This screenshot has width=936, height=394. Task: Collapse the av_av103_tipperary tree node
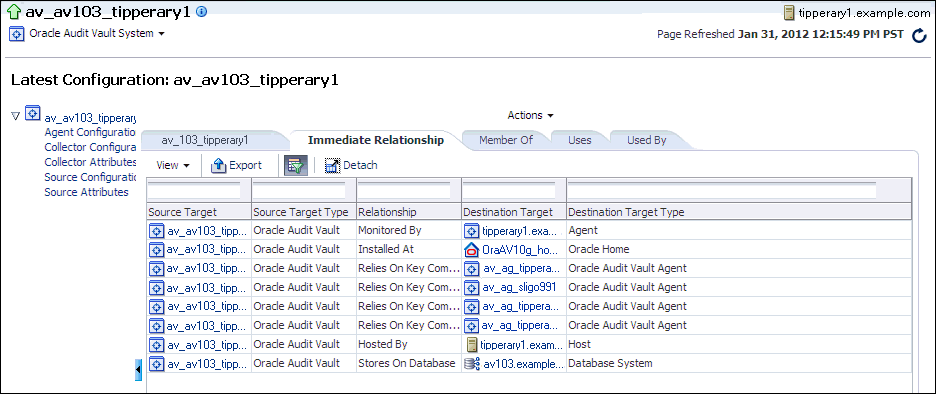[x=16, y=115]
